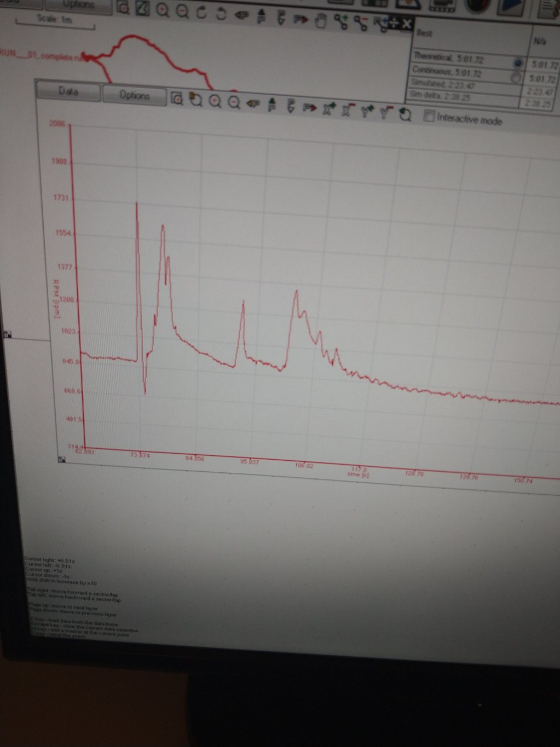Select the hand pan tool on track map

click(321, 21)
